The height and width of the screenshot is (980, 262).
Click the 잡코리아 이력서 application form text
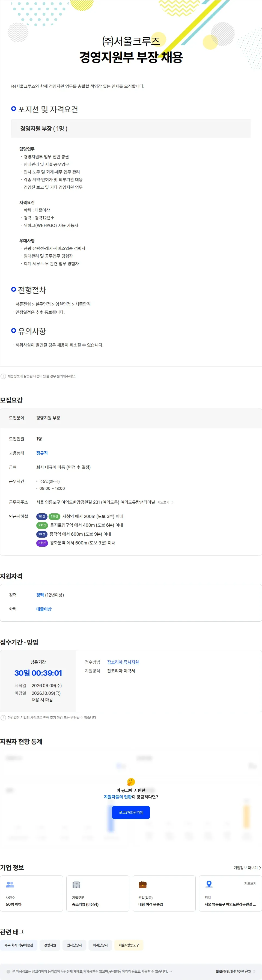tap(121, 671)
